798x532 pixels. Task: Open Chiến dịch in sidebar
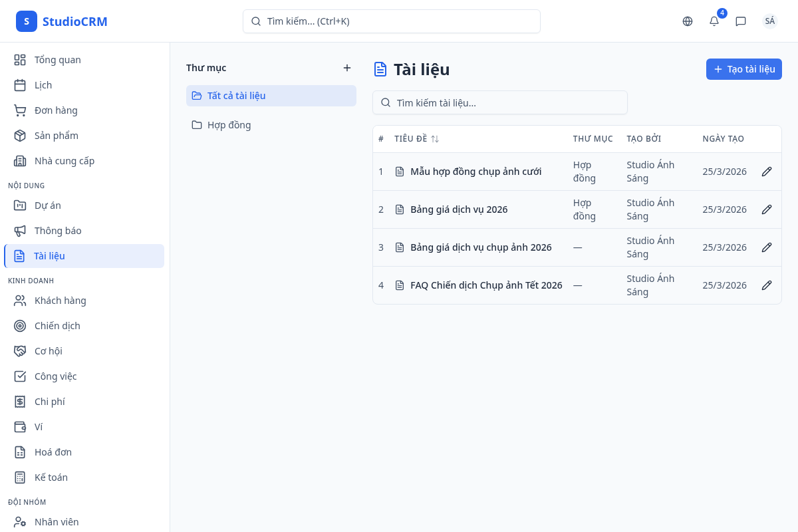tap(57, 326)
